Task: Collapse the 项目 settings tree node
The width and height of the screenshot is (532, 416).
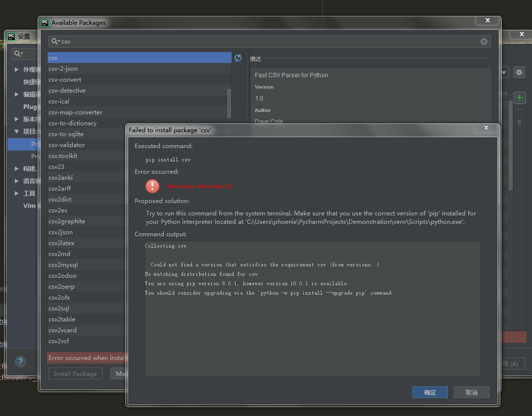Action: tap(17, 132)
